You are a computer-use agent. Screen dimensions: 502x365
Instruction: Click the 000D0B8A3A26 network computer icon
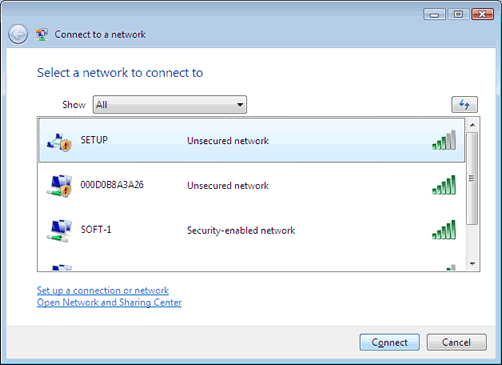(59, 186)
